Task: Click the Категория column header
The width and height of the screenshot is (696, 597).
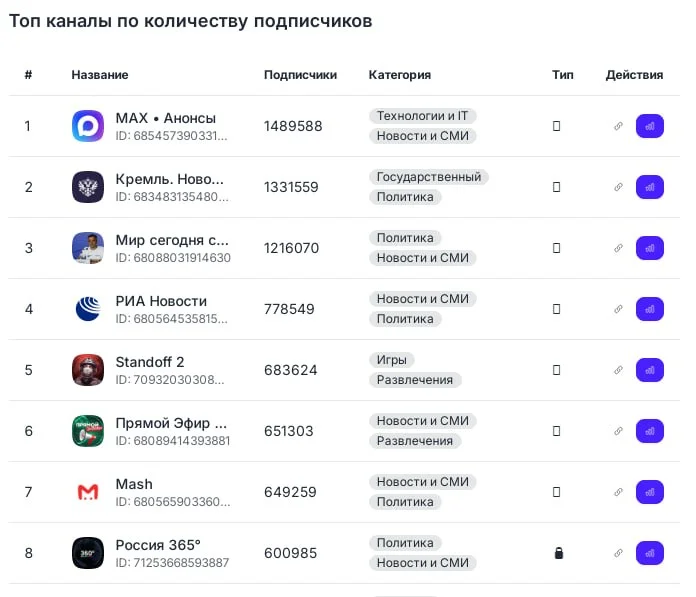Action: (x=400, y=75)
